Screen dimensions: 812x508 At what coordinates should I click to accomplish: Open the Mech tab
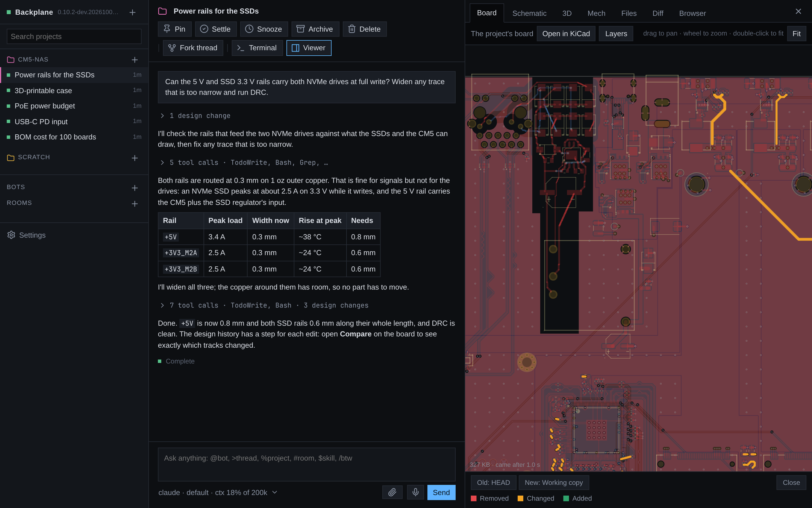(596, 13)
